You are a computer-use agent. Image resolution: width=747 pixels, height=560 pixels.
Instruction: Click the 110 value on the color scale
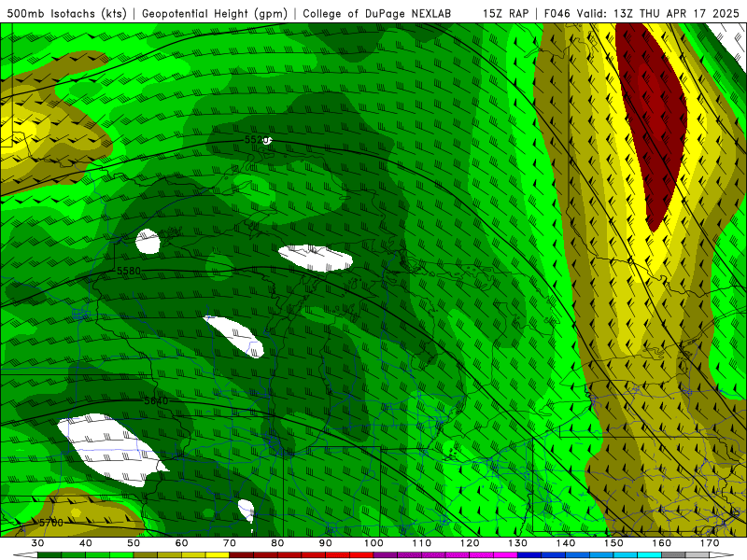click(422, 543)
